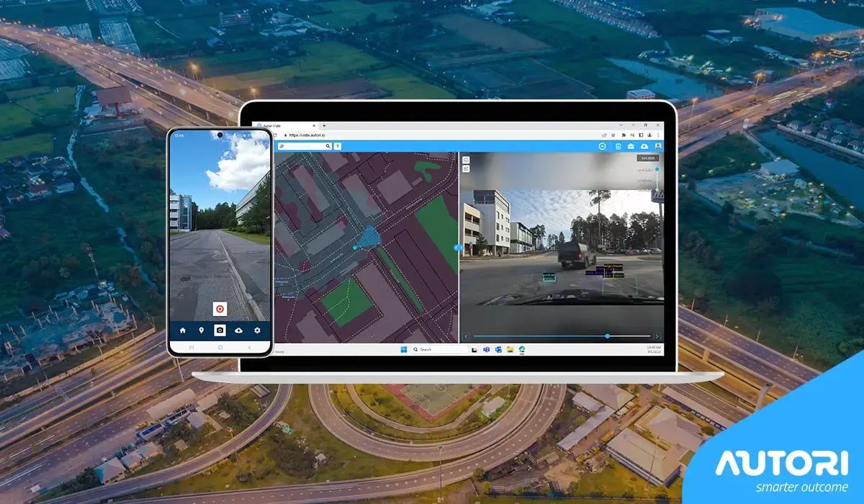Open the filter button next to search
This screenshot has height=504, width=864.
338,146
